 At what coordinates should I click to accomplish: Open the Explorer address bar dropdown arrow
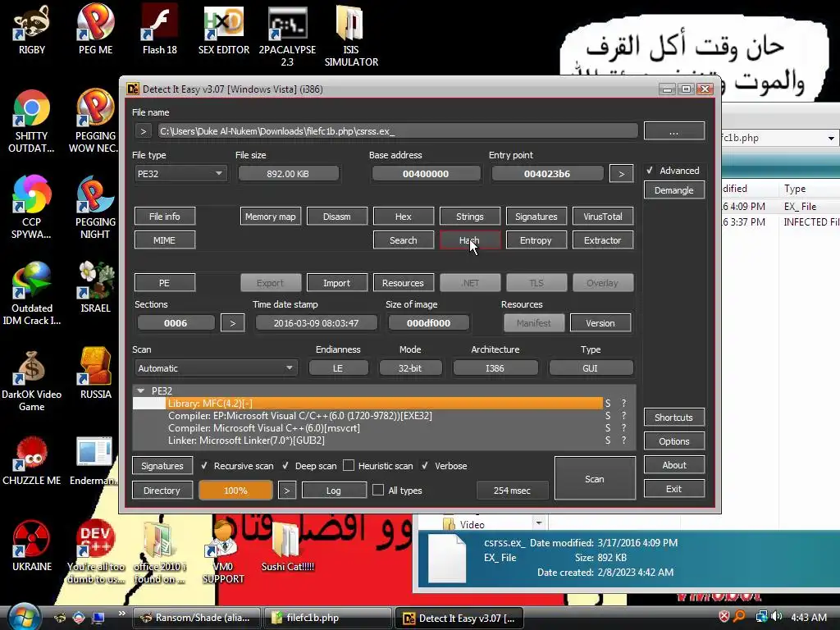[831, 138]
